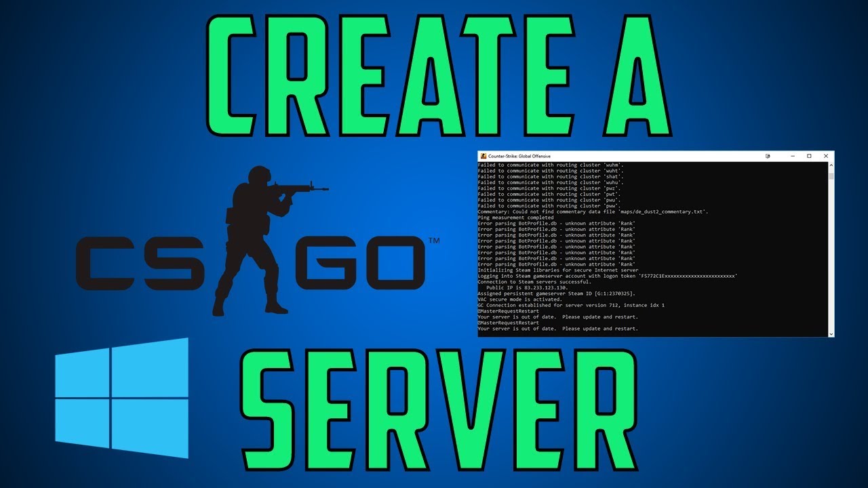The height and width of the screenshot is (488, 868).
Task: Click the line mentioning routing cluster 'pwu'
Action: tap(549, 200)
